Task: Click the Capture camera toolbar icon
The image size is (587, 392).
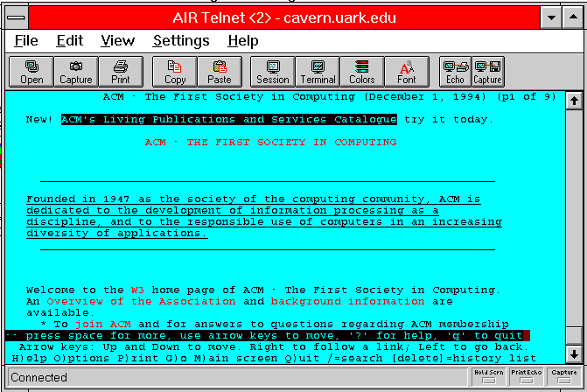Action: (x=75, y=72)
